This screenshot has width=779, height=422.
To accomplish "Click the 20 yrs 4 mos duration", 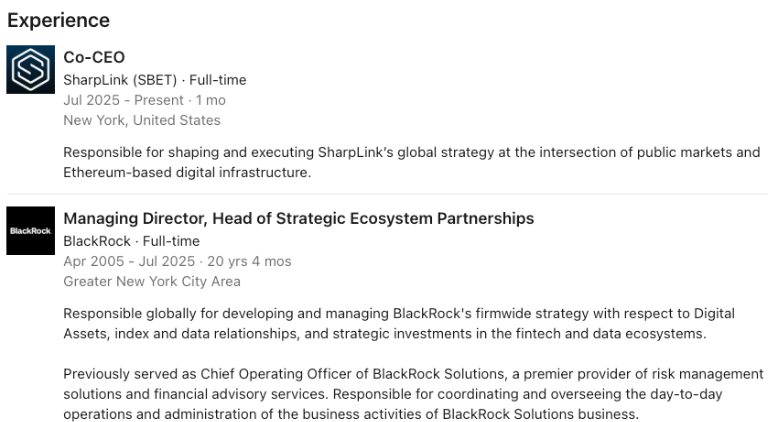I will 246,261.
